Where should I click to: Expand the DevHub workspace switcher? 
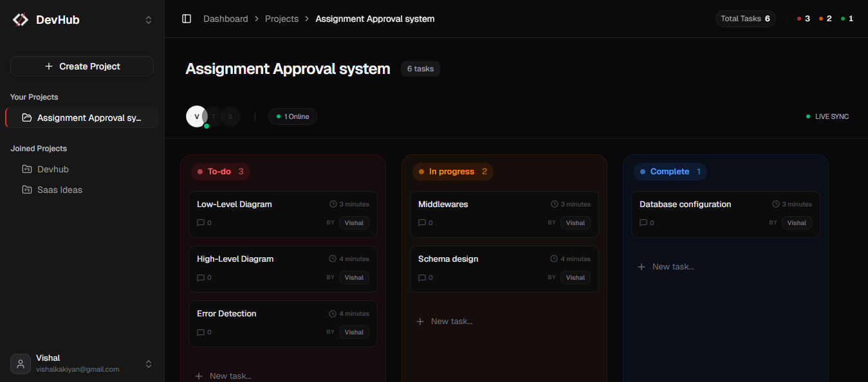click(149, 20)
